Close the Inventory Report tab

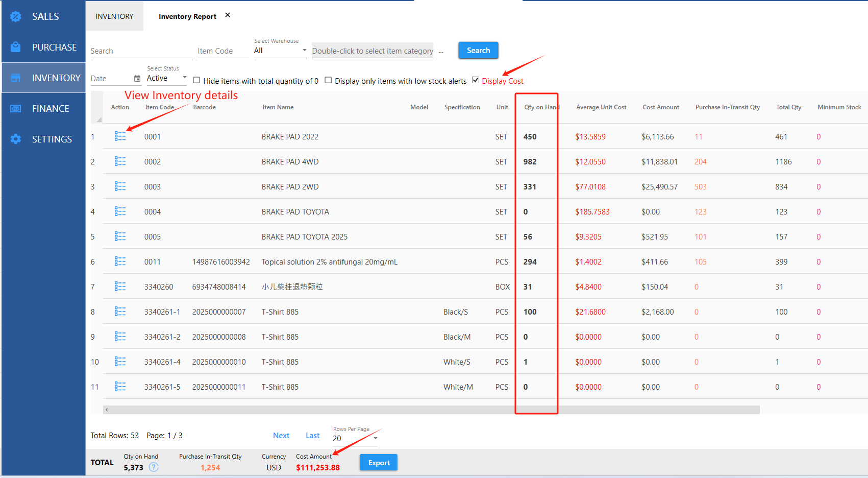coord(228,15)
